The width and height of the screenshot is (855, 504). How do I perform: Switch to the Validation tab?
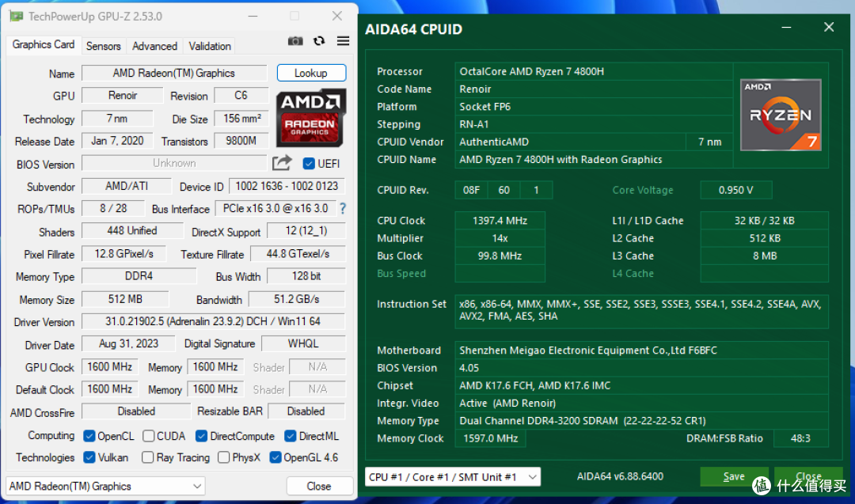(210, 47)
